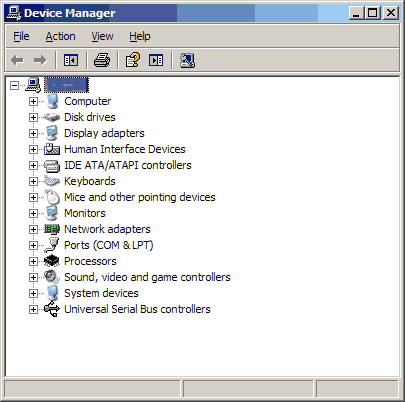Screen dimensions: 405x402
Task: Expand the Display adapters category
Action: pyautogui.click(x=33, y=133)
